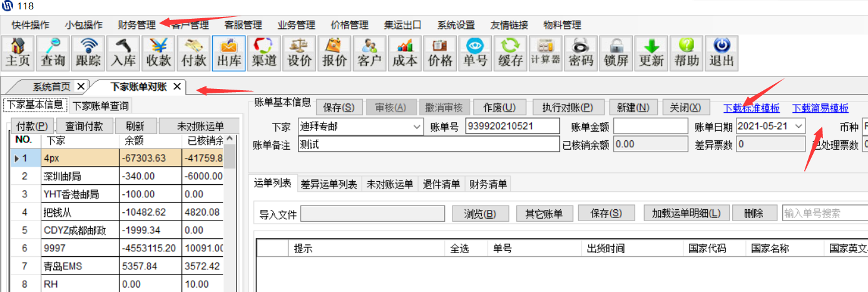
Task: Click the 退出 exit power icon
Action: point(721,53)
